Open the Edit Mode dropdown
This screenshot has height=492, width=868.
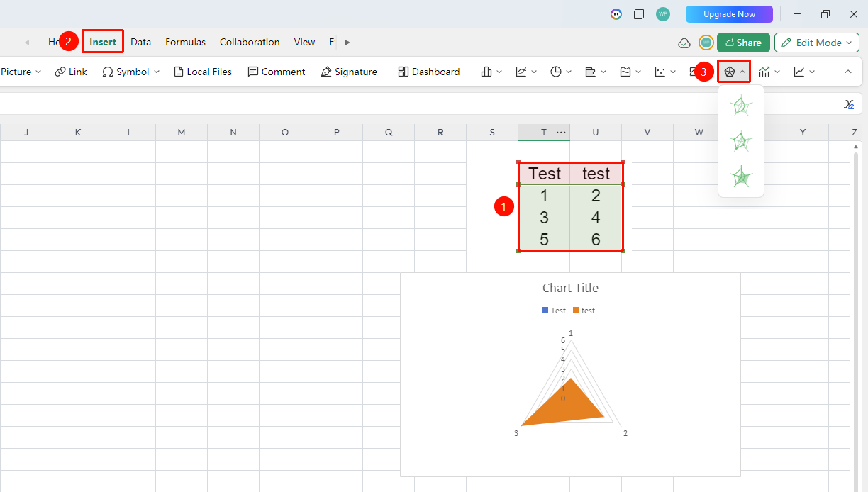[x=817, y=43]
